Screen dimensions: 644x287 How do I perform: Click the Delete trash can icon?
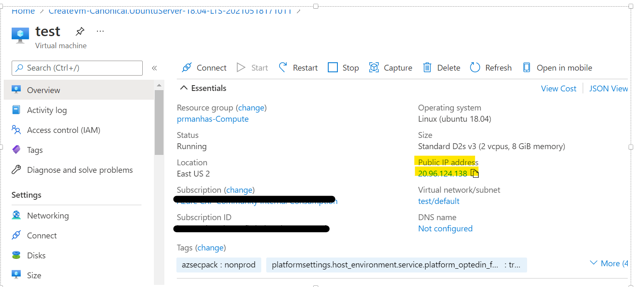[x=427, y=68]
